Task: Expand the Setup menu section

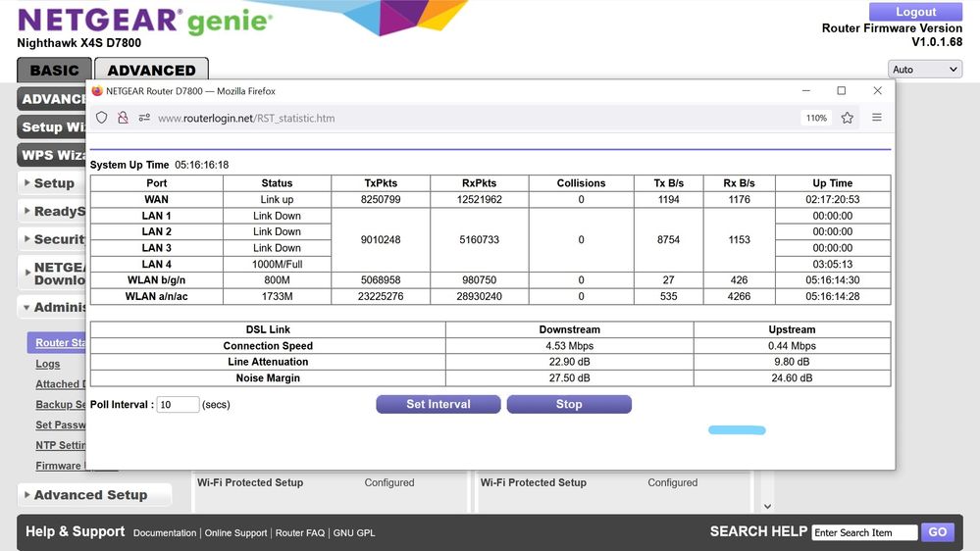Action: click(53, 183)
